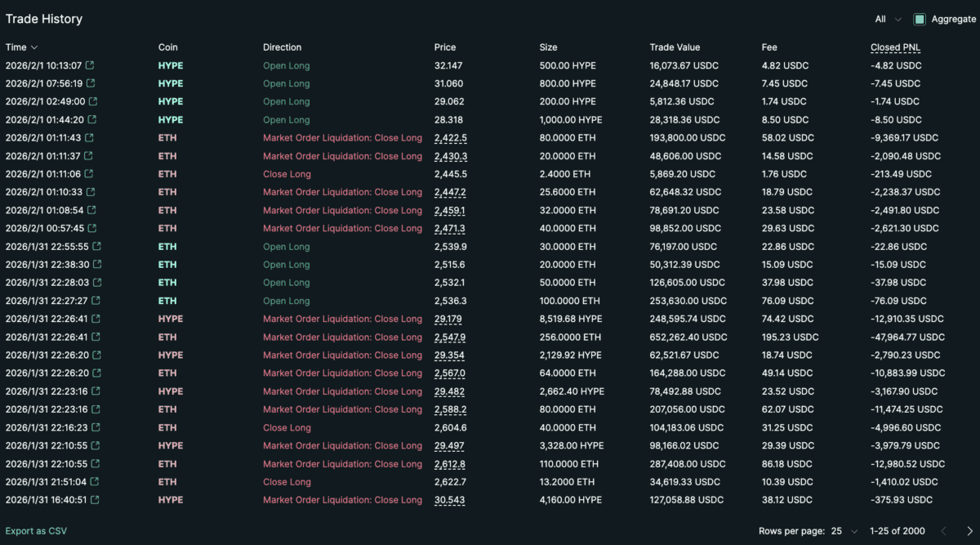Open transaction link icon for 2026/1/31 16:40:51
Screen dimensions: 980x545
coord(96,500)
